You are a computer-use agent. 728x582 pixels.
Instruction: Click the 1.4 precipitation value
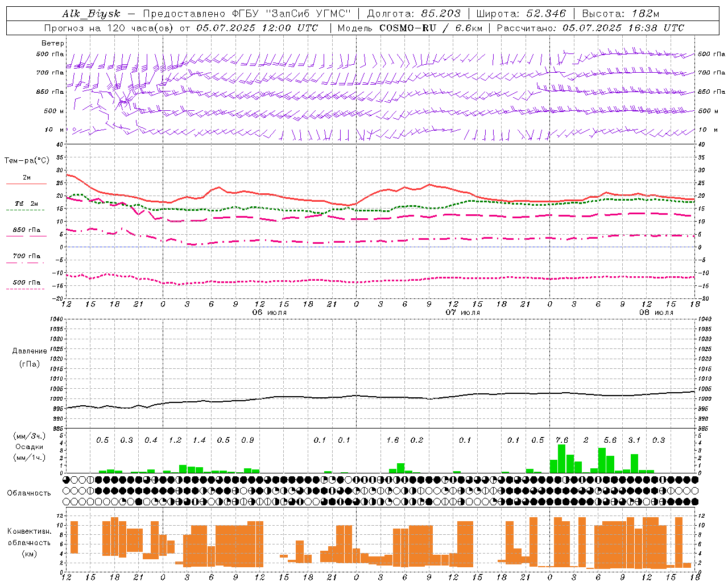click(199, 440)
